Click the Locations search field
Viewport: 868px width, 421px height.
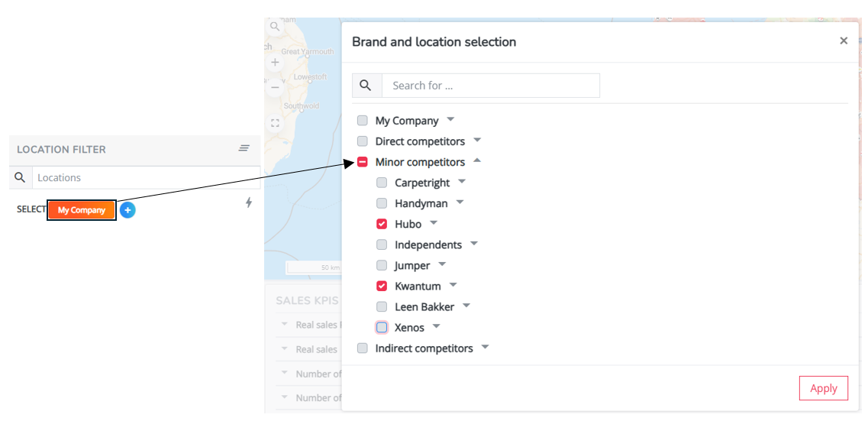(146, 178)
